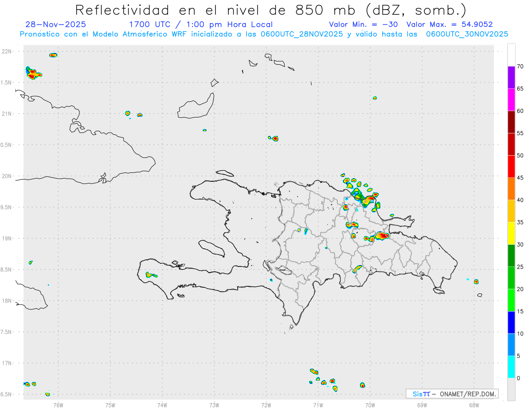Screen dimensions: 532x411
Task: Select the dark red 55-60 dBZ band
Action: pyautogui.click(x=511, y=122)
